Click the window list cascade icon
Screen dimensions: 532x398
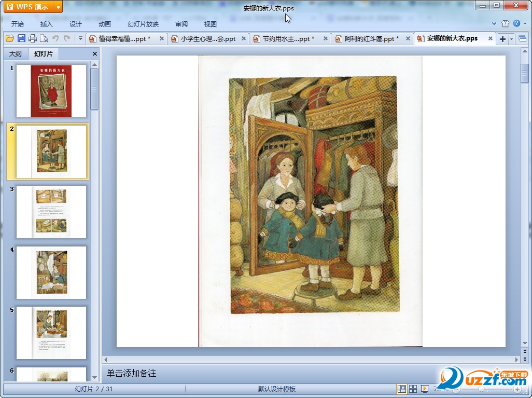[523, 39]
